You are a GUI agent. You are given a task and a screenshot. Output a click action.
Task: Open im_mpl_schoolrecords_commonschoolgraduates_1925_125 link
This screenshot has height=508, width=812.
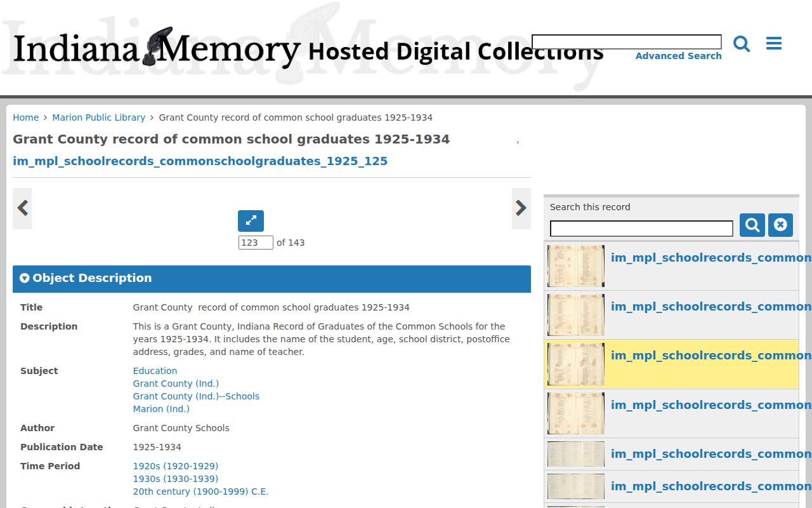pos(200,161)
